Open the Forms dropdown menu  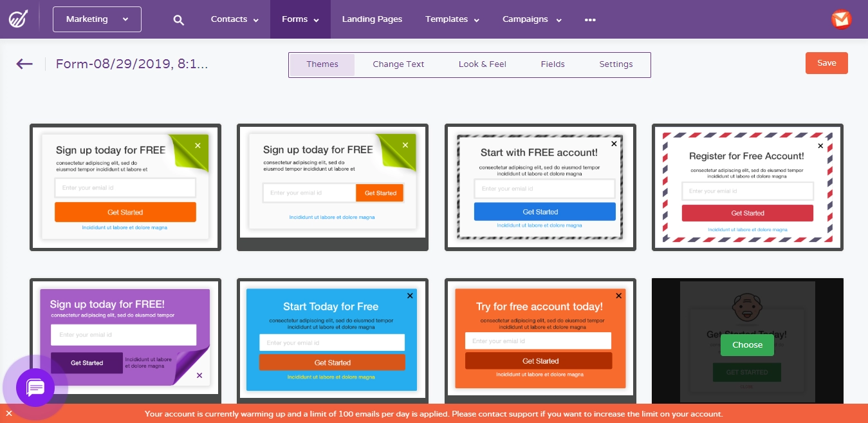[300, 19]
